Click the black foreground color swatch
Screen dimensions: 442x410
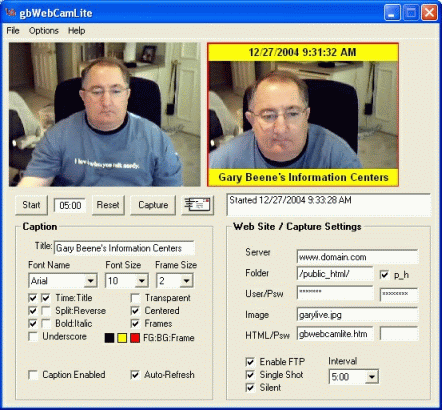[x=109, y=338]
